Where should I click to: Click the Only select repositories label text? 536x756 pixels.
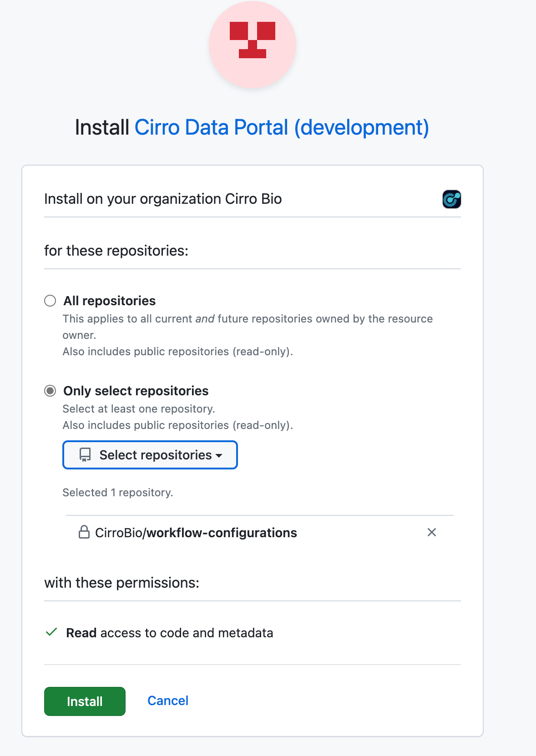[136, 391]
